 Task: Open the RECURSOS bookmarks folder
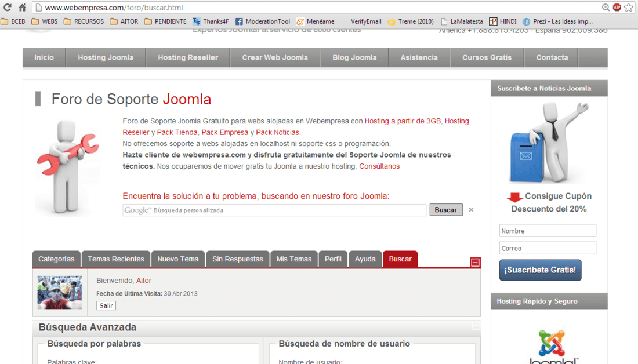(84, 21)
